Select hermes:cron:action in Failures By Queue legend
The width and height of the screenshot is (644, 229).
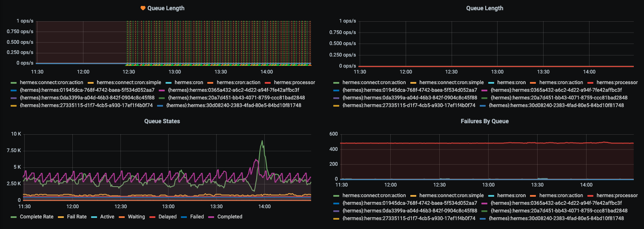click(561, 195)
